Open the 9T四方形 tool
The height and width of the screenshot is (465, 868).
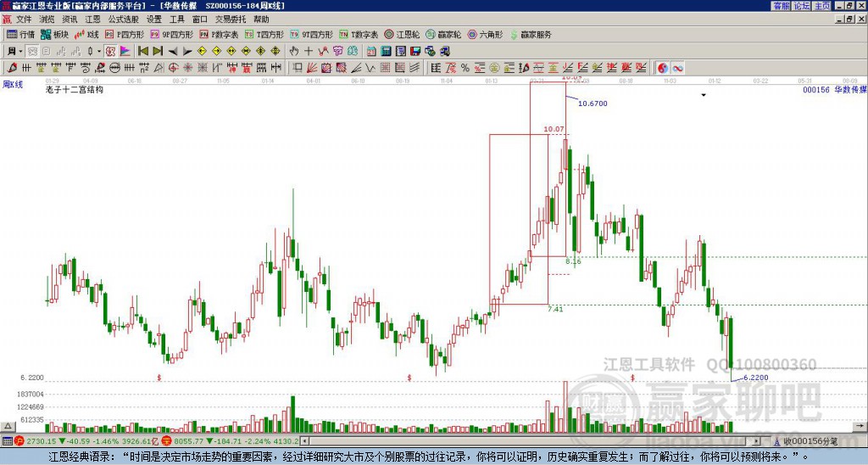(x=311, y=34)
